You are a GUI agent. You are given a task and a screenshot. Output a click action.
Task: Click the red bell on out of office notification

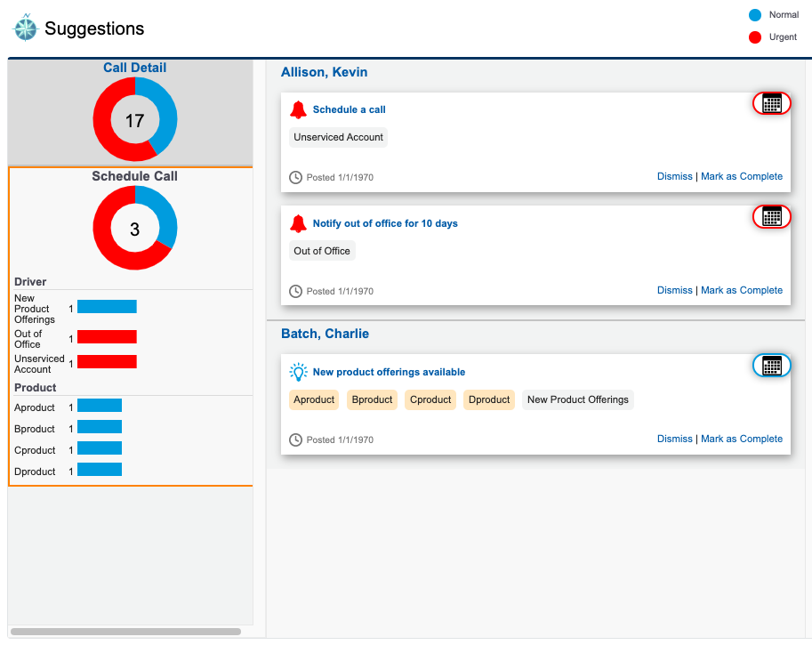pos(298,223)
